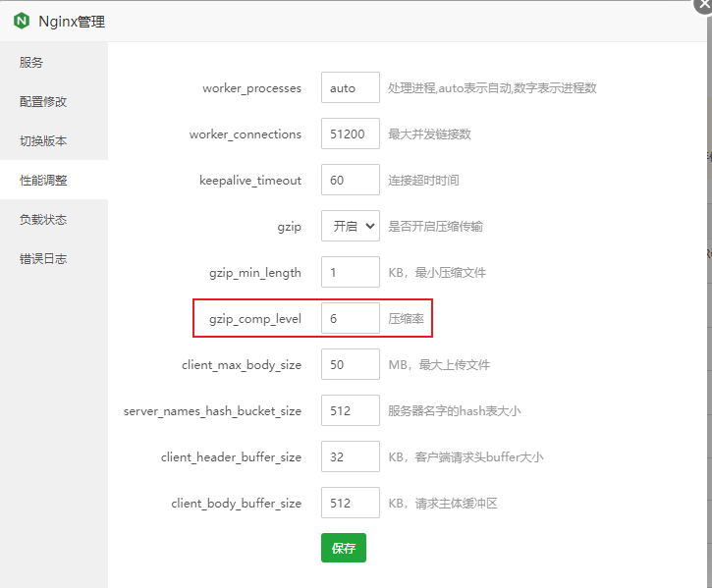
Task: Click the server_names_hash_bucket_size field
Action: 351,410
